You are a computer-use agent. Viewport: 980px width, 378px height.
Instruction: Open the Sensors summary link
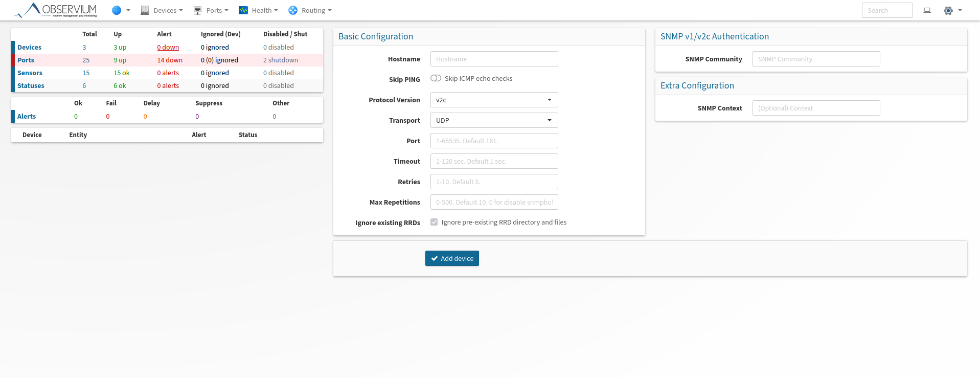30,73
